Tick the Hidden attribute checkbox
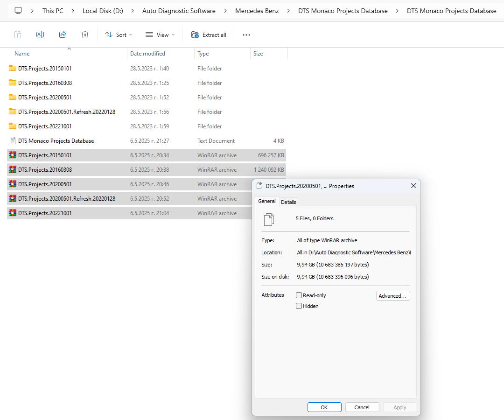 click(x=299, y=306)
